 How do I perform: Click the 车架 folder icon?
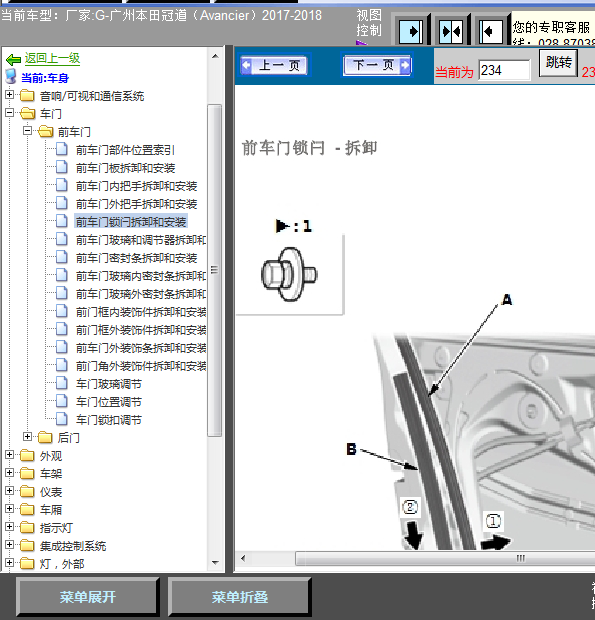point(27,473)
